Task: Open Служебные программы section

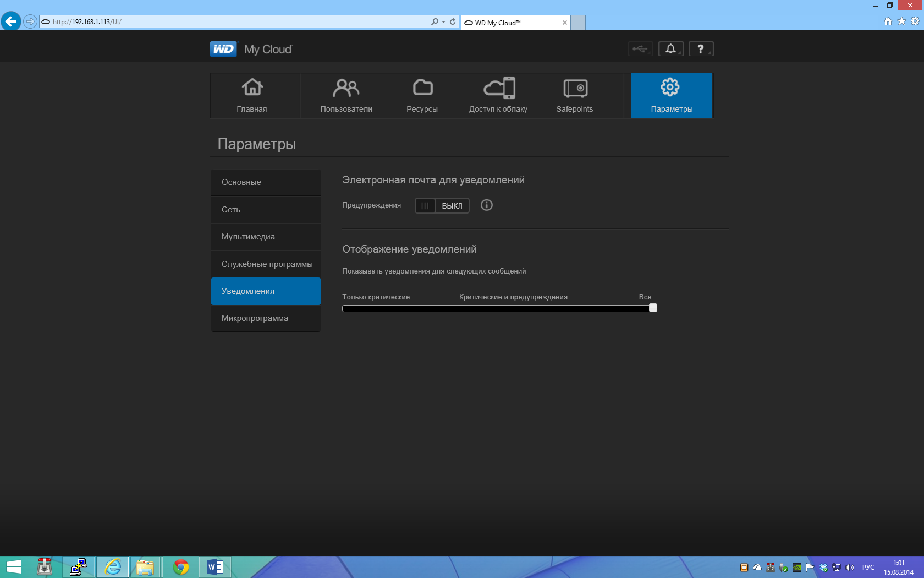Action: point(266,264)
